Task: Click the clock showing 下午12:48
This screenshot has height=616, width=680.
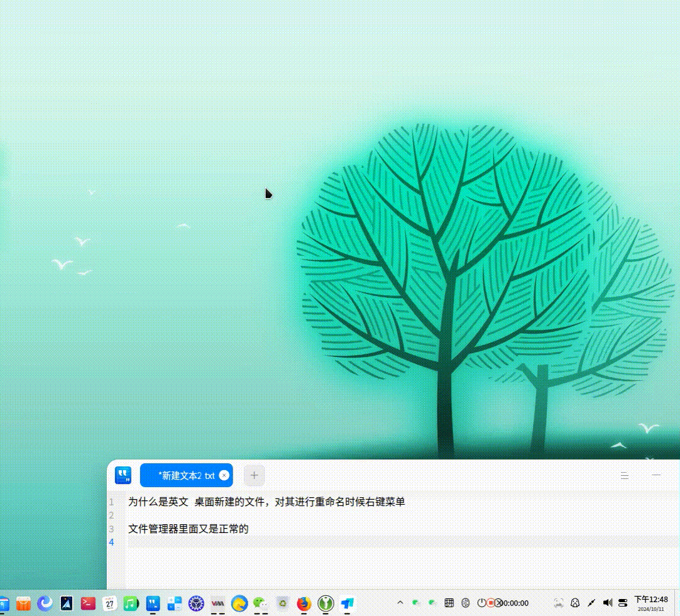Action: click(x=651, y=600)
